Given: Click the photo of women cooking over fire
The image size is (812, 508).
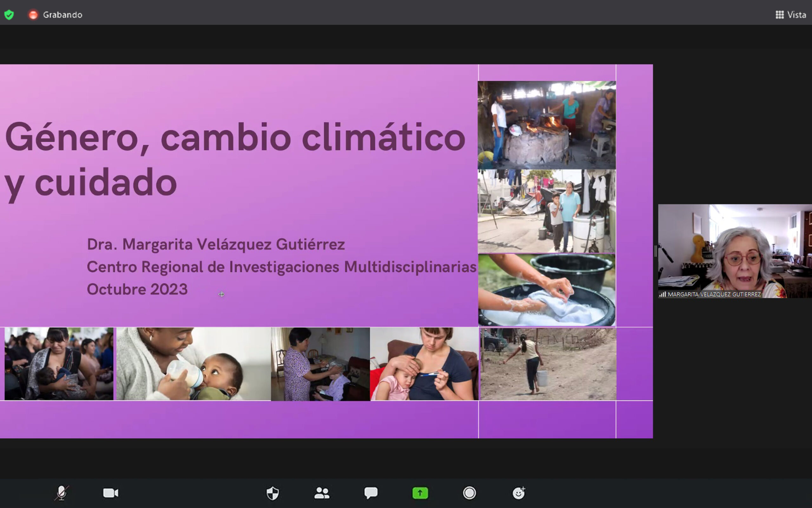Looking at the screenshot, I should [547, 125].
